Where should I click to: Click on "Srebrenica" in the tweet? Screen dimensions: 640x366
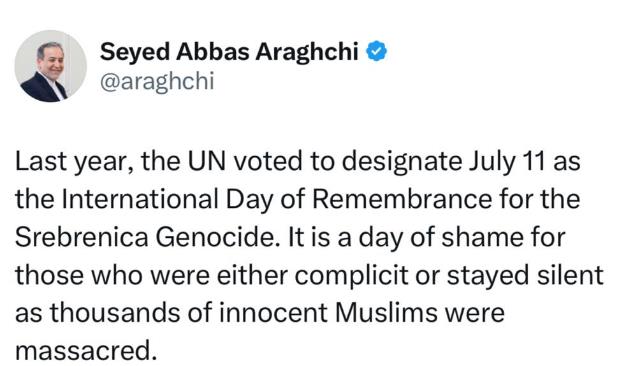coord(82,237)
